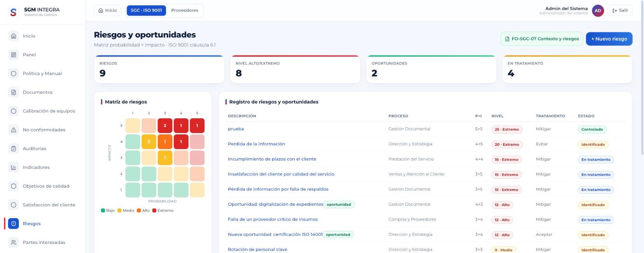Open the Auditorías clipboard icon
The width and height of the screenshot is (644, 253).
pos(14,148)
